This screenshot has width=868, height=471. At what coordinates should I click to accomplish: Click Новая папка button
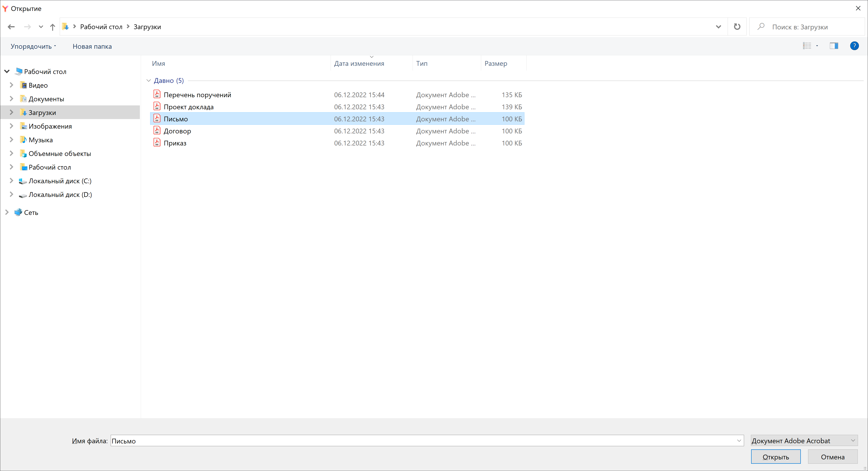coord(92,46)
